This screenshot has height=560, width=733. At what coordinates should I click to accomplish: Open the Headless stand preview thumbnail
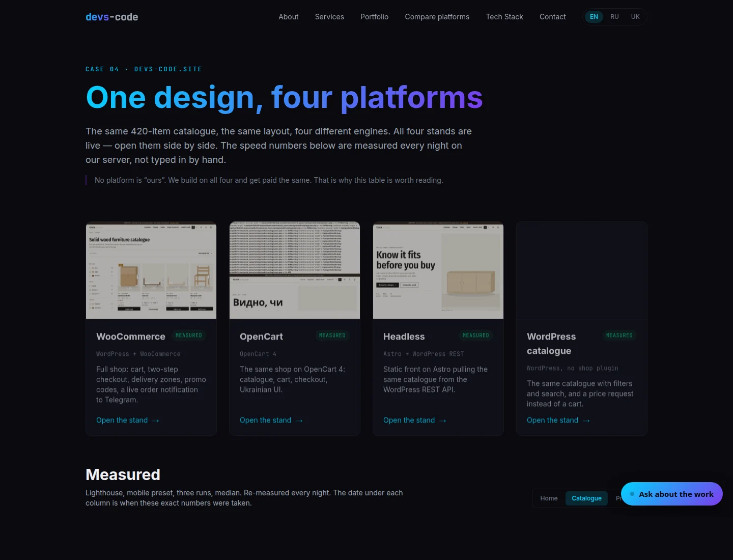point(438,270)
